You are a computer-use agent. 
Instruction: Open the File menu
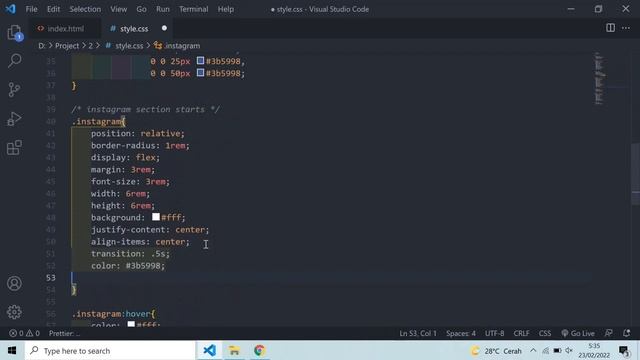31,9
